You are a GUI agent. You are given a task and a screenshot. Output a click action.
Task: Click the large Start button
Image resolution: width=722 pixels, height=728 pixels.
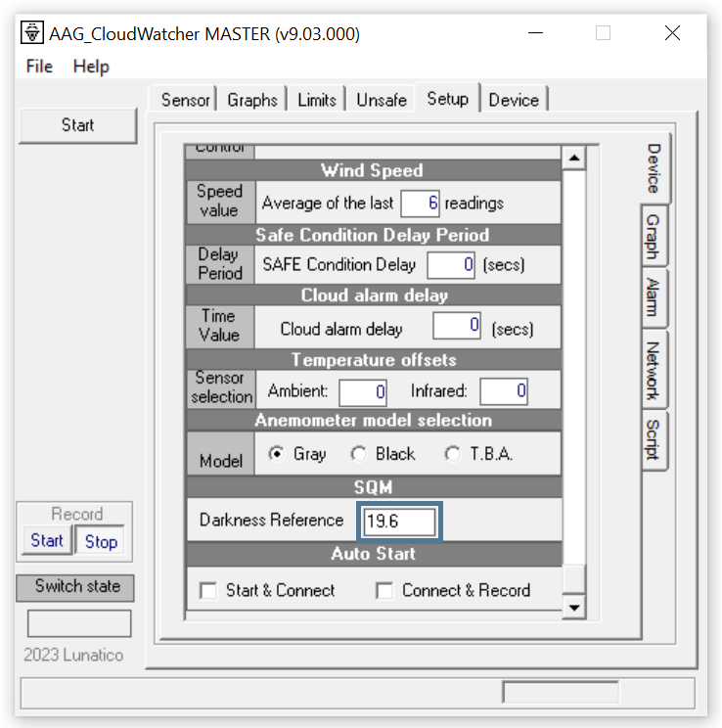tap(77, 125)
